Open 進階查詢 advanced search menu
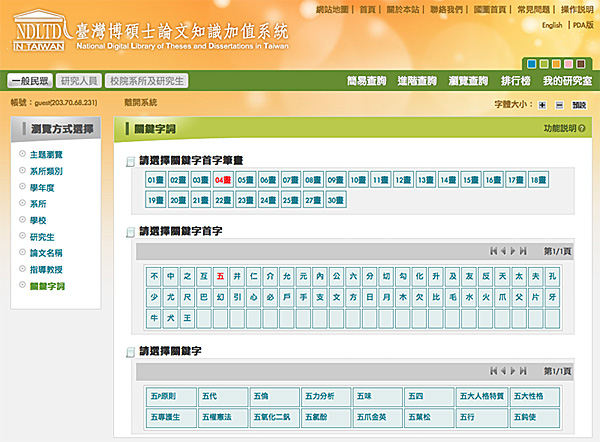Screen dimensions: 600x442 pos(414,81)
